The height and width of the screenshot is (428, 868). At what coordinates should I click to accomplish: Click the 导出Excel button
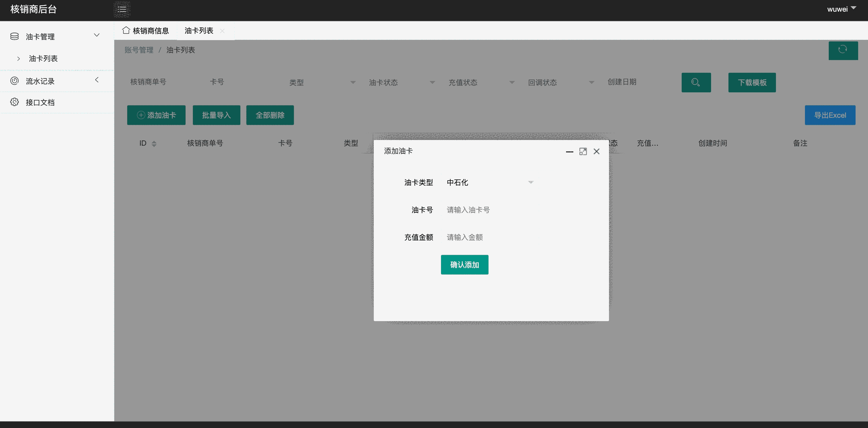[x=829, y=115]
